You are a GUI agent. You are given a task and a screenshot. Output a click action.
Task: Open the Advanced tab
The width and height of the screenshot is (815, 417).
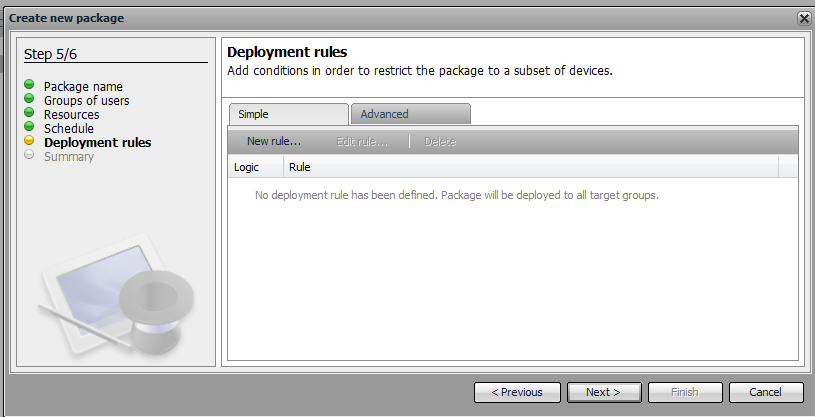pos(410,114)
